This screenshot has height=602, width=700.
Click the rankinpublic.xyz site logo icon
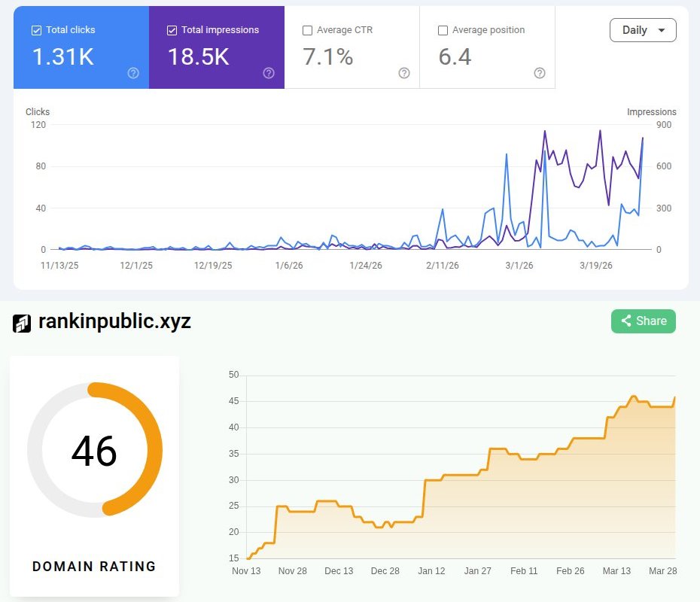tap(22, 324)
